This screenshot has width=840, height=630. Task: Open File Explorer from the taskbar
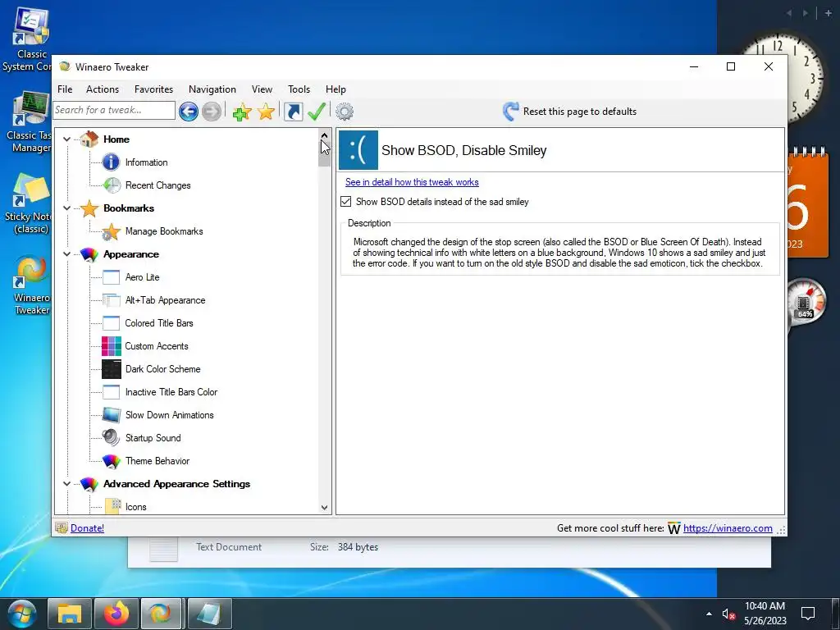[x=70, y=614]
